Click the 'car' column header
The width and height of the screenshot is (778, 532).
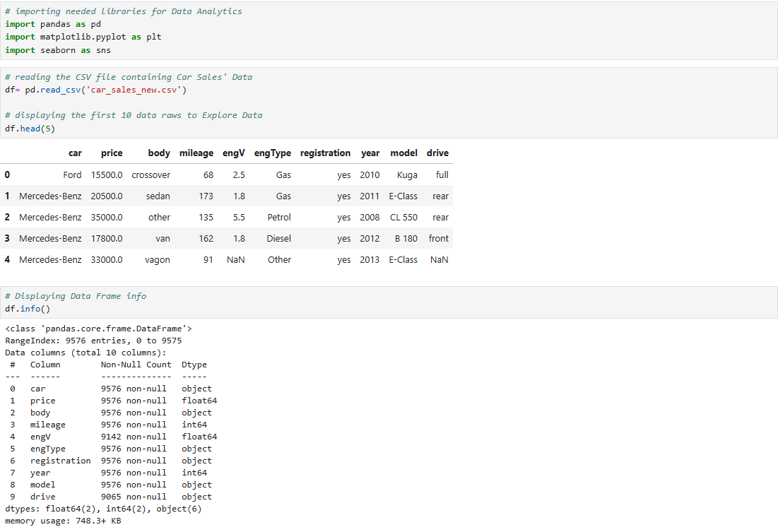pos(75,153)
